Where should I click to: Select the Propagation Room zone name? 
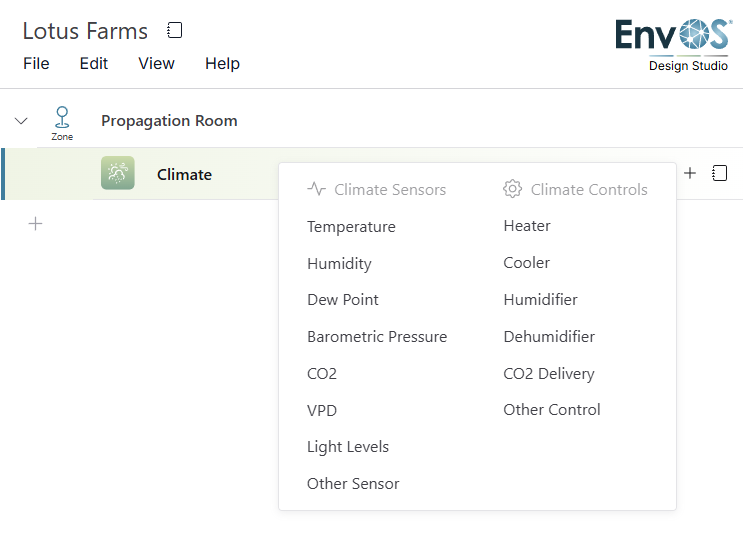pyautogui.click(x=169, y=121)
